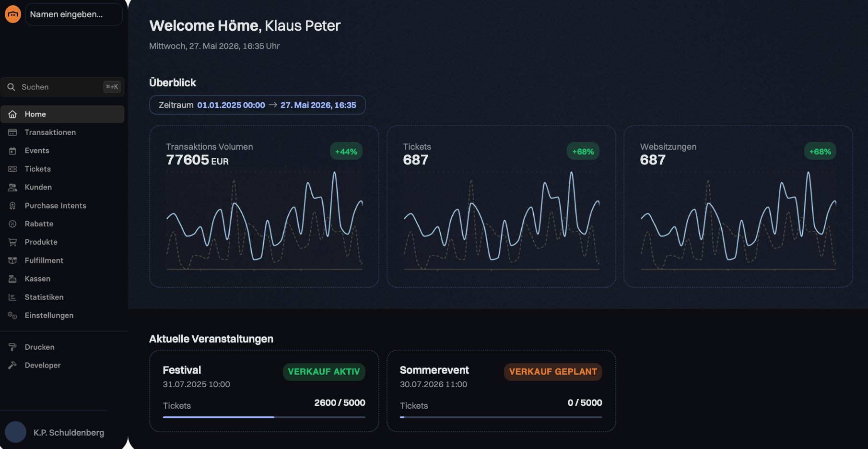Select Statistiken in sidebar
868x449 pixels.
[x=62, y=297]
